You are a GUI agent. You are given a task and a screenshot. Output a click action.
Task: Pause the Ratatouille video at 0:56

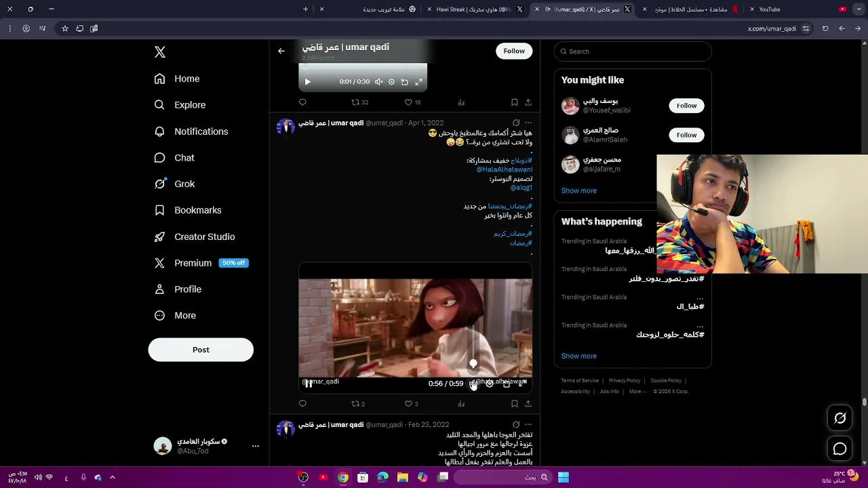pos(308,384)
